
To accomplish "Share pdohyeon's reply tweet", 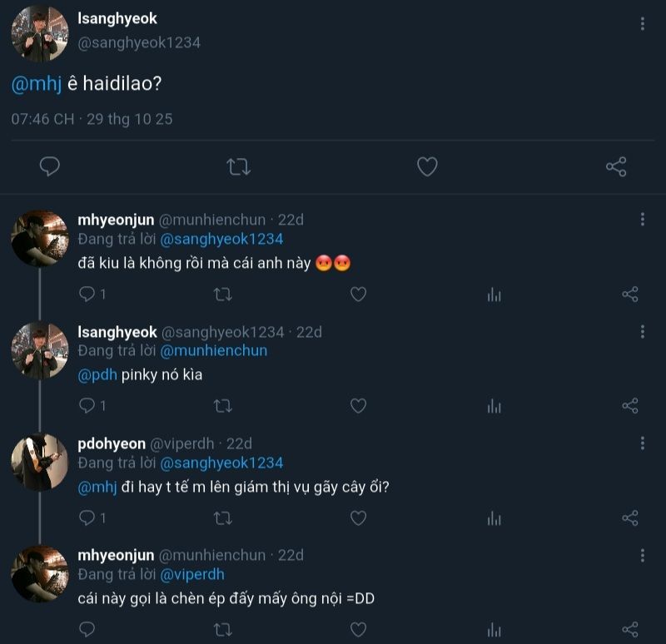I will pyautogui.click(x=630, y=518).
